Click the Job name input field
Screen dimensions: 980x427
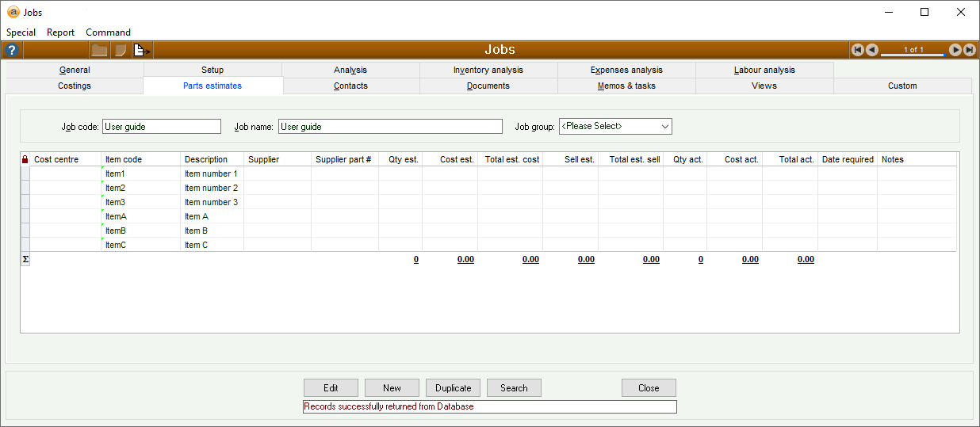tap(390, 126)
